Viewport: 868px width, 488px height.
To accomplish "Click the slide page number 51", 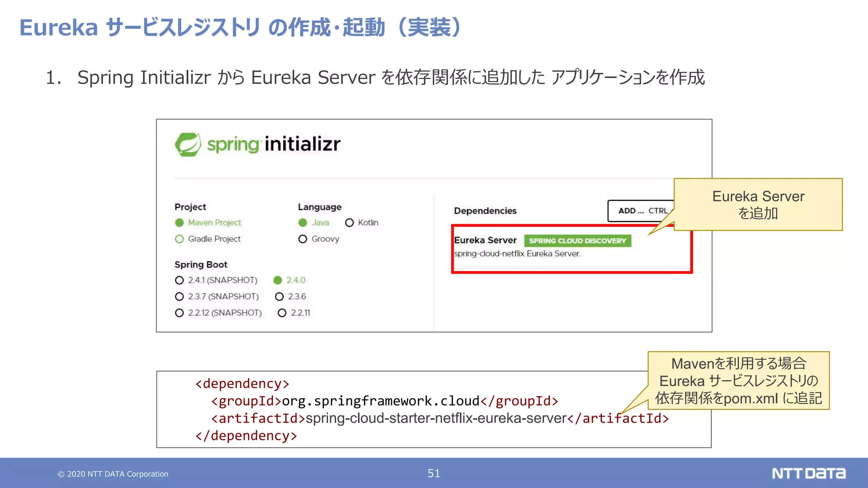I will 434,473.
